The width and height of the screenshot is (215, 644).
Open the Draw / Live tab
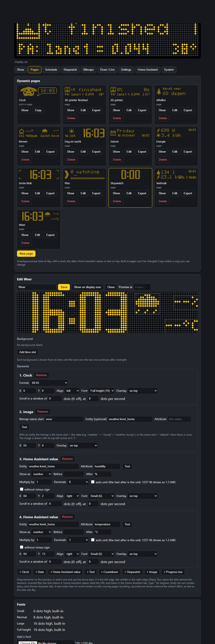pos(107,70)
